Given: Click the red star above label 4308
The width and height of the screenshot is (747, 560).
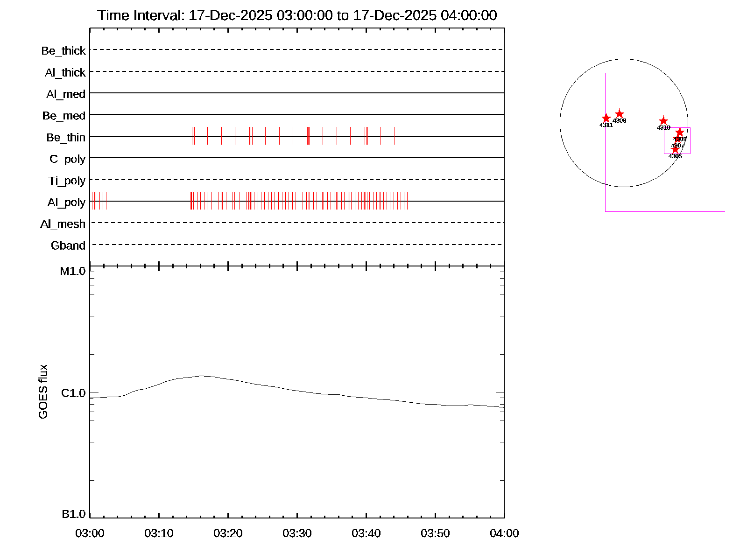Looking at the screenshot, I should coord(620,114).
